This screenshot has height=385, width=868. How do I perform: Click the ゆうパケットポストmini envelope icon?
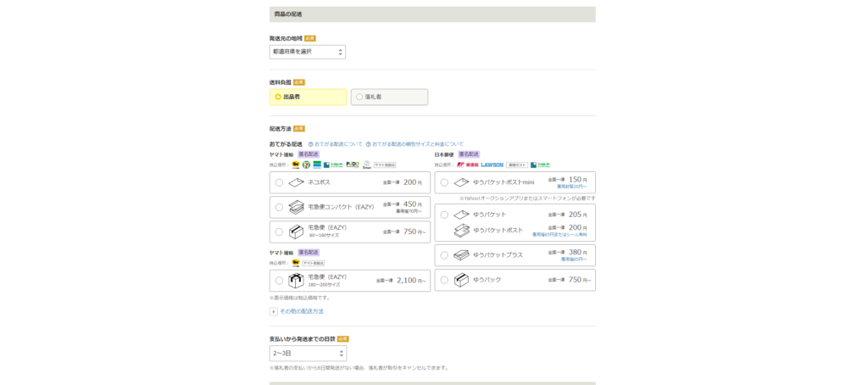[461, 182]
